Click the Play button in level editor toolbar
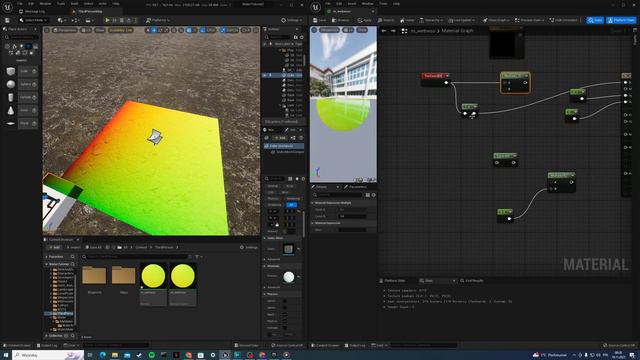The width and height of the screenshot is (640, 360). (x=107, y=20)
